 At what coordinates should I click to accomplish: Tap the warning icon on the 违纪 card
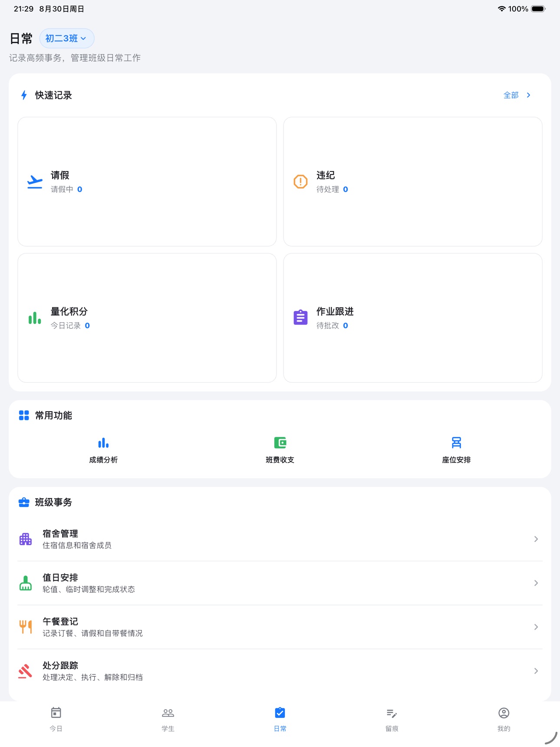pyautogui.click(x=300, y=182)
